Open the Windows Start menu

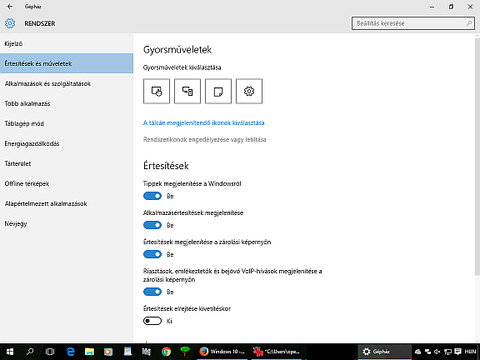(x=10, y=352)
